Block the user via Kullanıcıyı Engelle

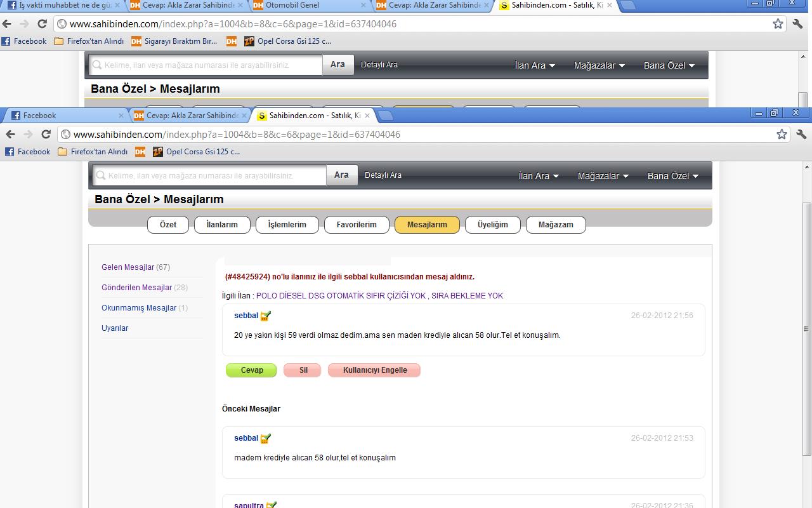point(374,370)
